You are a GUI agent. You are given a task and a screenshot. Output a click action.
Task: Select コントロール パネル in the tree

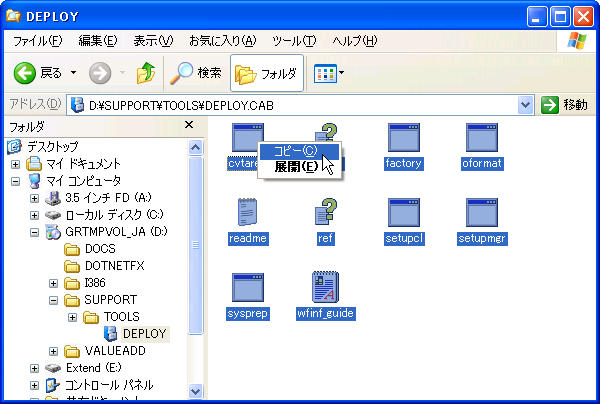click(x=109, y=385)
